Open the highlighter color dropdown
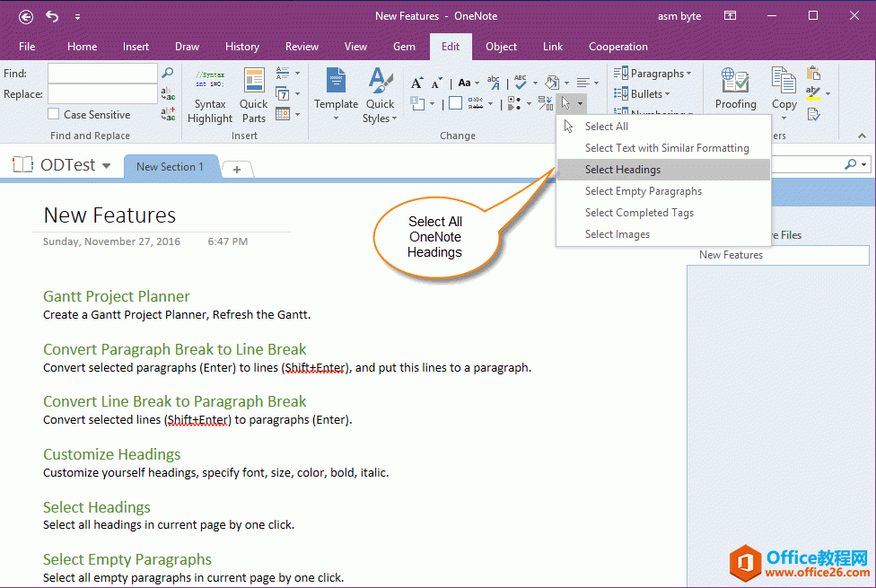 [x=828, y=93]
